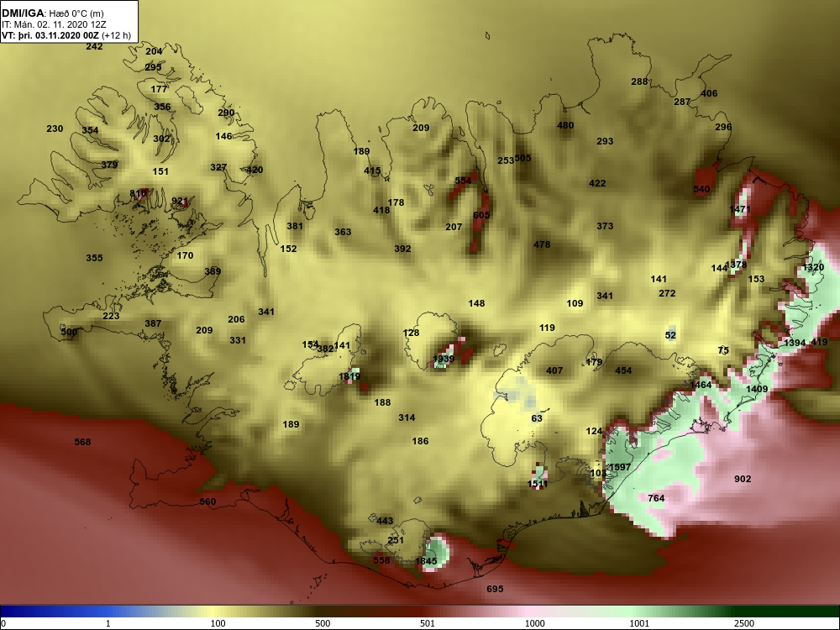Image resolution: width=840 pixels, height=630 pixels.
Task: Click the 52 map value
Action: pos(670,335)
